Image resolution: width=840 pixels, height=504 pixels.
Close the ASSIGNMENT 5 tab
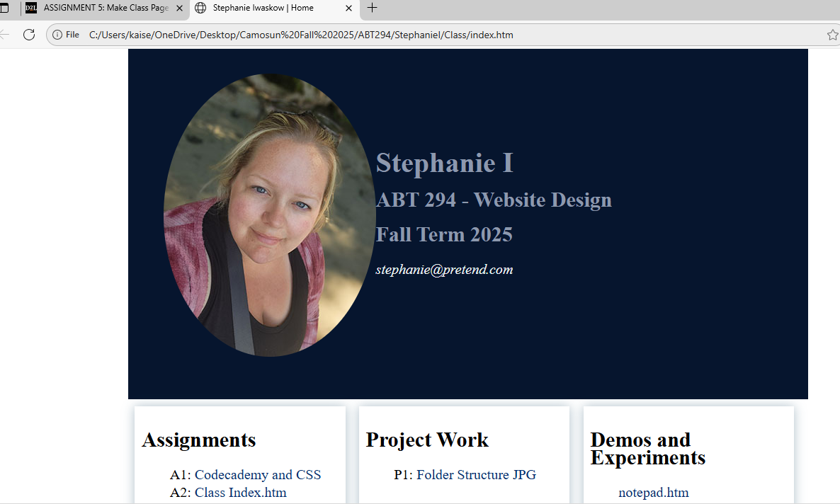tap(179, 8)
